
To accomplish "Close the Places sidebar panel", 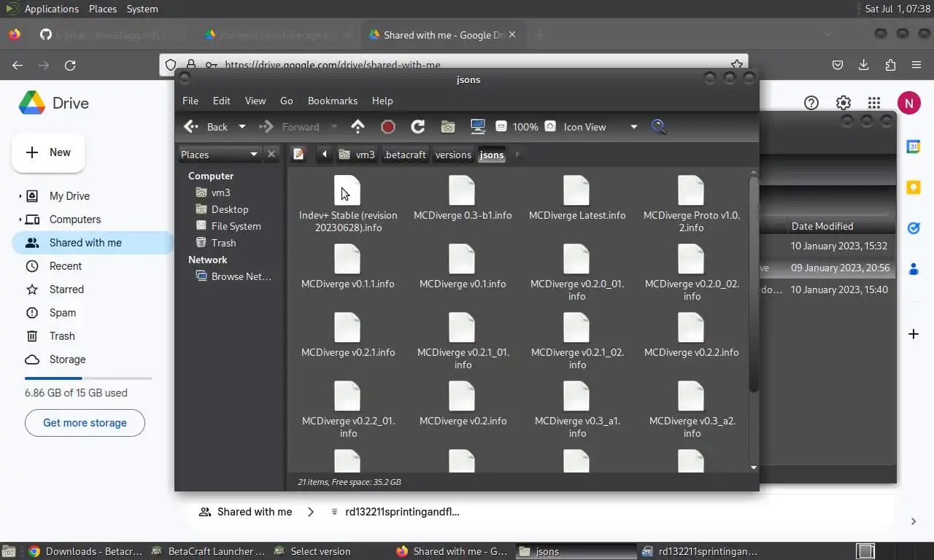I will 271,155.
